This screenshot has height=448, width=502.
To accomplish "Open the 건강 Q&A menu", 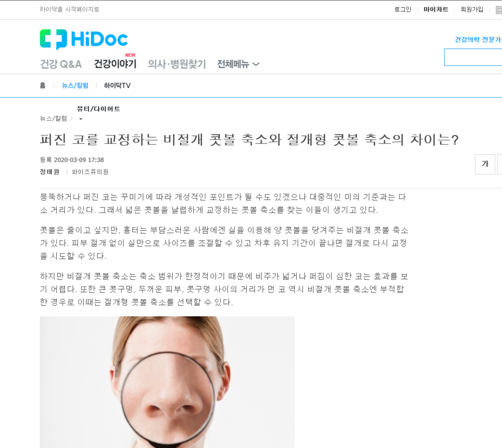I will [61, 64].
